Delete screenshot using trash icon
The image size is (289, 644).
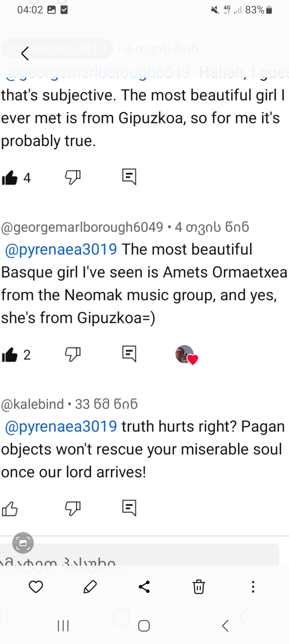(x=199, y=587)
